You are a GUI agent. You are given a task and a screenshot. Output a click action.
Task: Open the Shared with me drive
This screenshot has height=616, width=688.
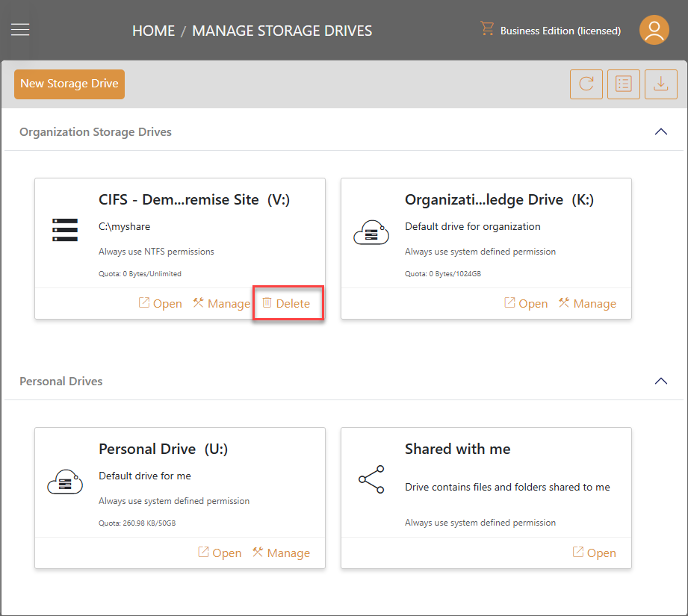click(594, 553)
